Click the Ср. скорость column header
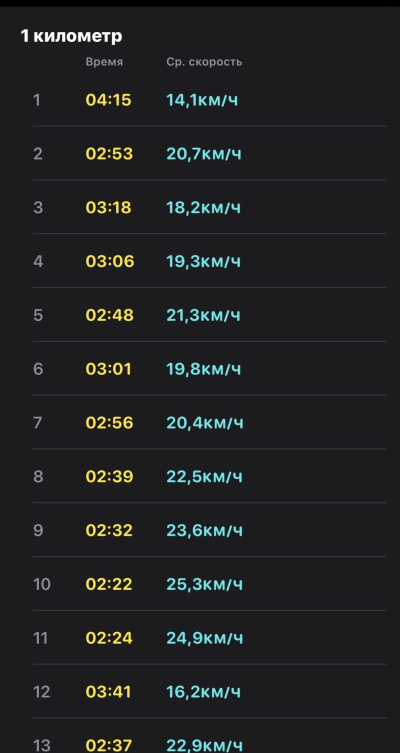This screenshot has width=400, height=753. pos(205,62)
